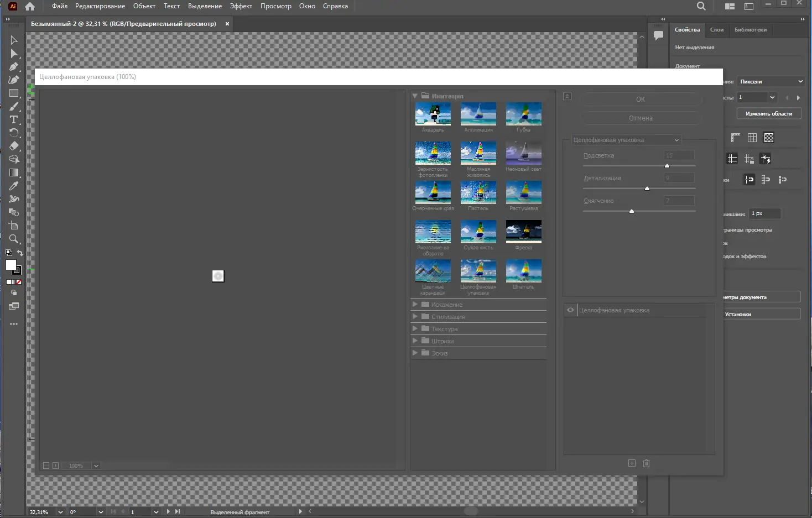812x518 pixels.
Task: Select the Pen tool
Action: [14, 67]
